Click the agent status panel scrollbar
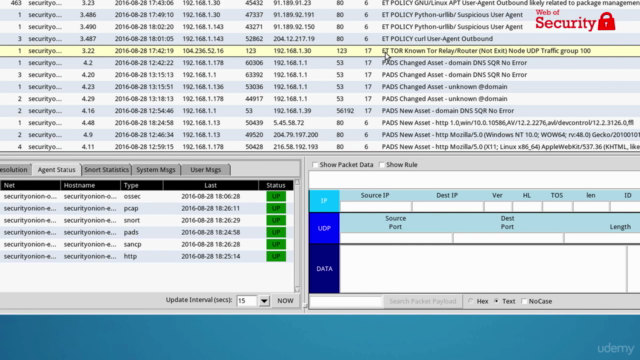This screenshot has width=640, height=360. pos(297,236)
